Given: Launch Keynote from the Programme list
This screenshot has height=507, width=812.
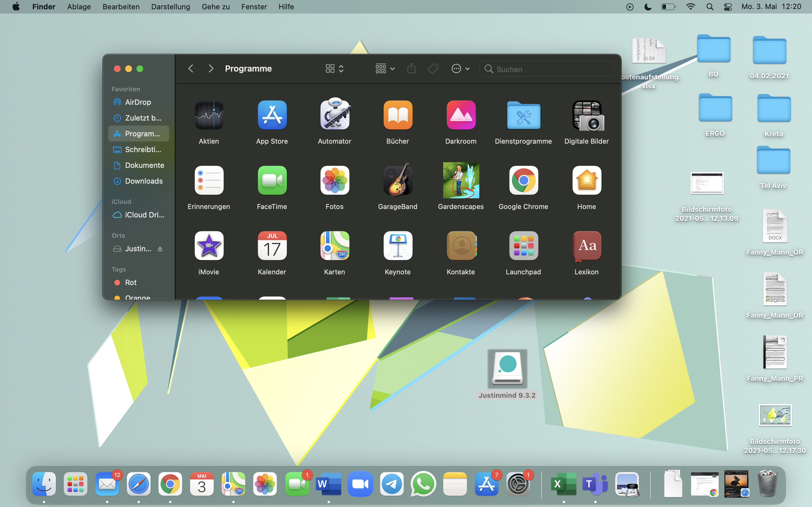Looking at the screenshot, I should [x=398, y=246].
